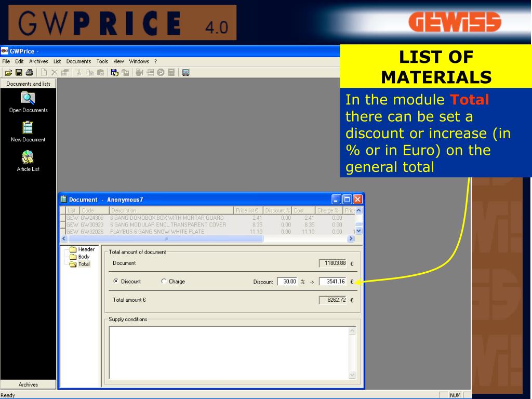The height and width of the screenshot is (399, 532).
Task: Open the Article List sidebar icon
Action: 28,157
